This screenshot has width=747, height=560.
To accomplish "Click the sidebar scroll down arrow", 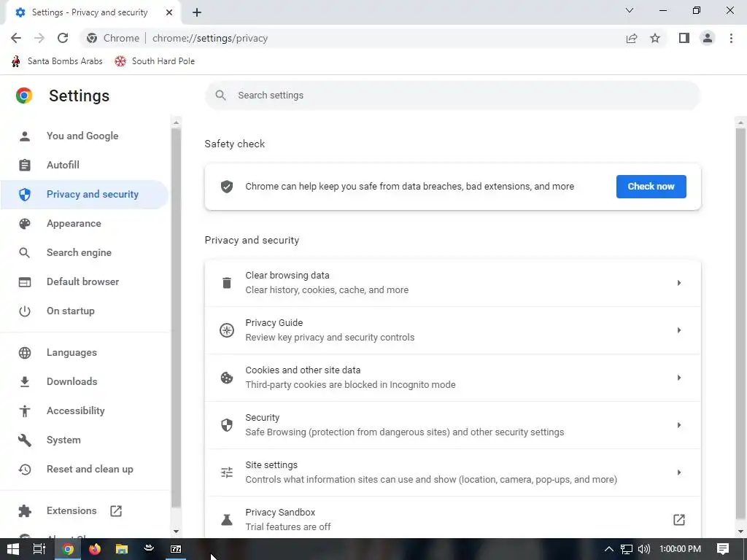I will [x=176, y=532].
